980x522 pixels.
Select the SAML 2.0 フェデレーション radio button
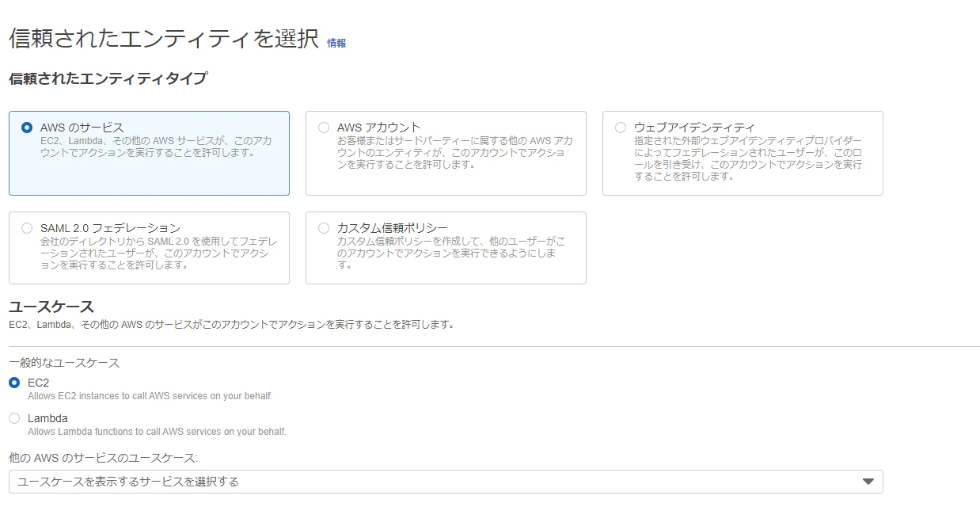click(x=27, y=228)
